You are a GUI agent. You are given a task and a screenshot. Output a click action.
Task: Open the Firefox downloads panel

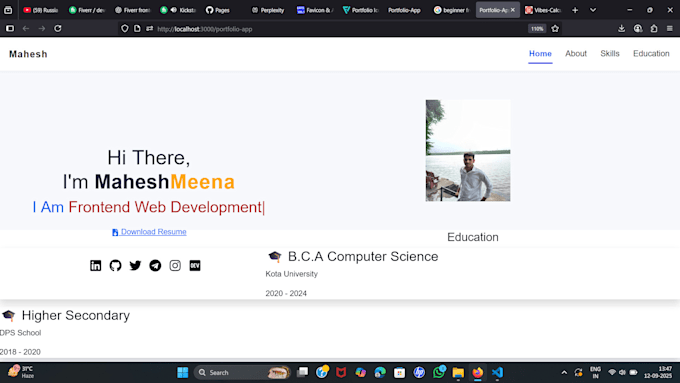pos(621,29)
